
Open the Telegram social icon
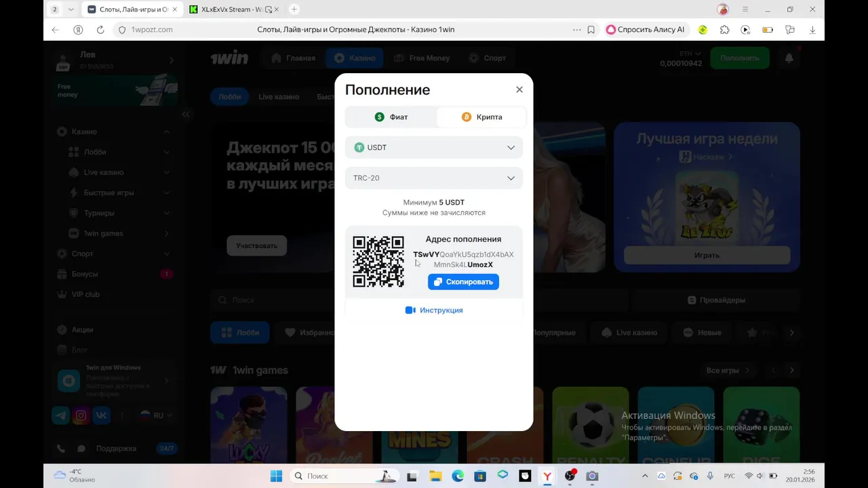[x=60, y=415]
